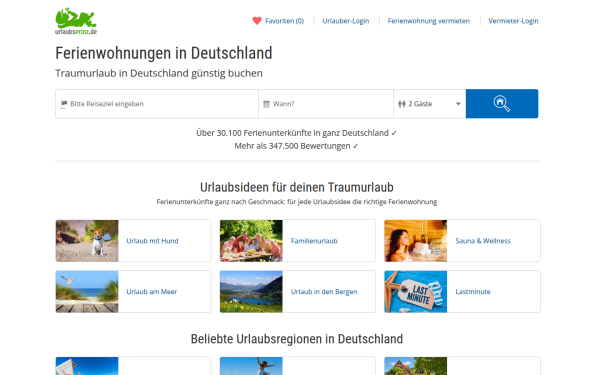Open the Sauna & Wellness thumbnail image
600x375 pixels.
click(416, 241)
